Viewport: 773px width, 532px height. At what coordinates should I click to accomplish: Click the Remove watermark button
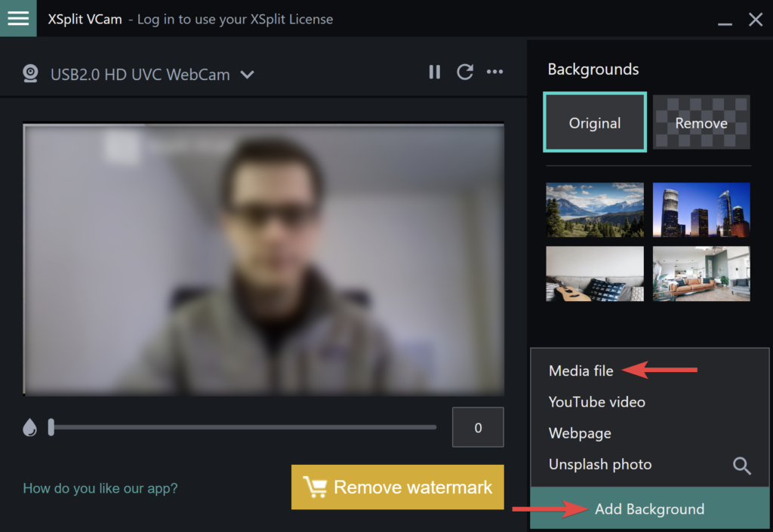(x=397, y=487)
